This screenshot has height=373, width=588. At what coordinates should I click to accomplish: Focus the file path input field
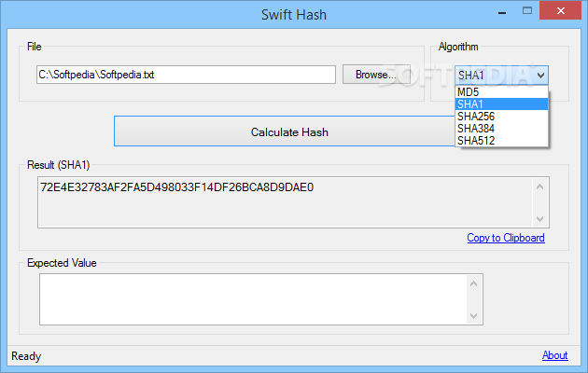(x=186, y=75)
